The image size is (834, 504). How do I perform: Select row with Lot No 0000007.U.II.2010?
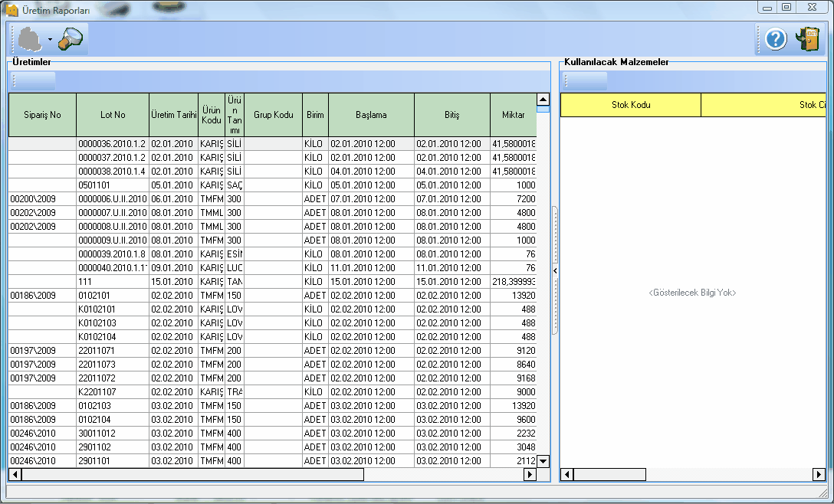272,213
